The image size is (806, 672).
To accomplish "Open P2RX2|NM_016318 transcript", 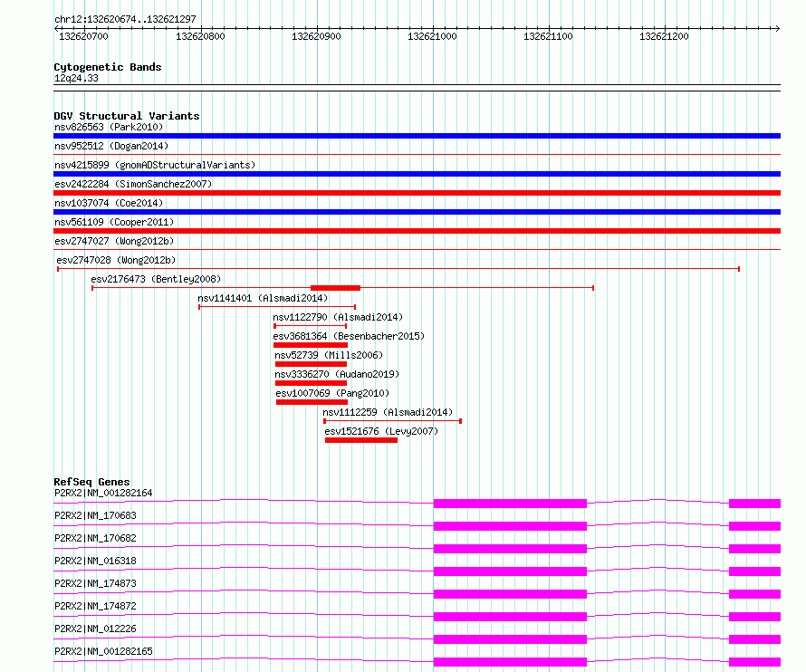I will (x=95, y=561).
